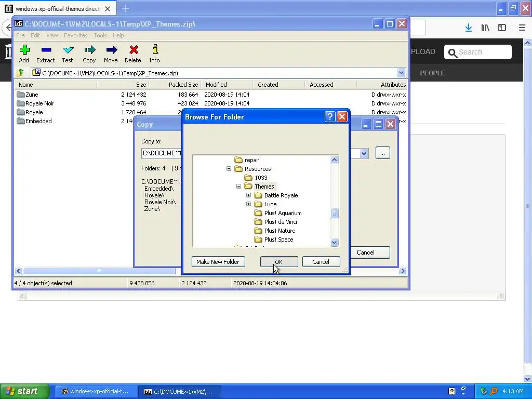Click the tray magnifier icon

tap(494, 391)
